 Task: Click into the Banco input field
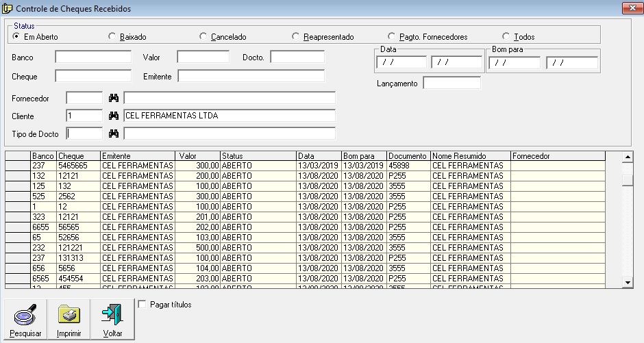tap(93, 57)
